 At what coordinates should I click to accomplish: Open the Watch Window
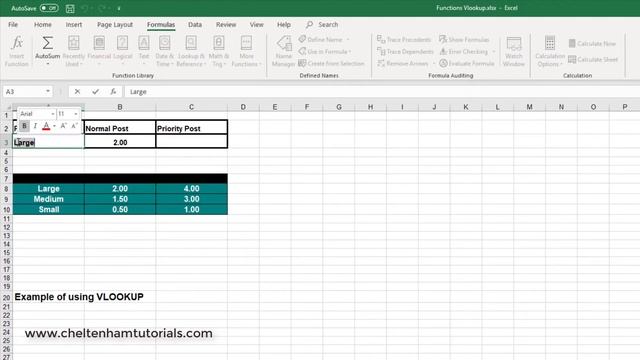click(513, 51)
